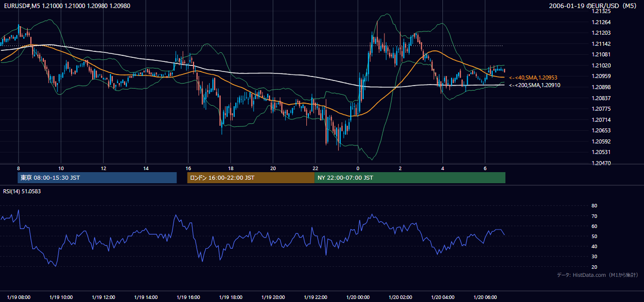
Task: Click the 1/20 00:00 time label
Action: (x=358, y=297)
